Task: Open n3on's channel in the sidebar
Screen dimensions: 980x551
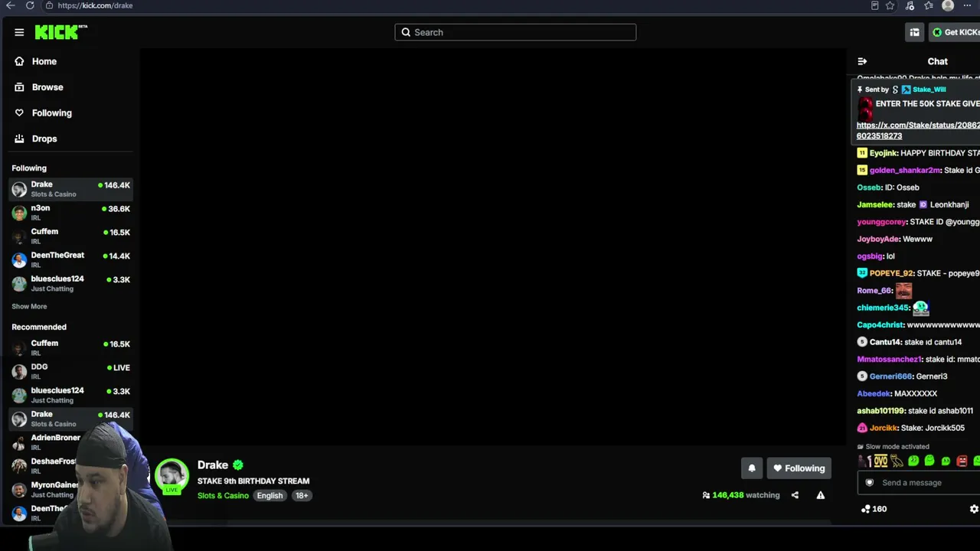Action: click(71, 213)
